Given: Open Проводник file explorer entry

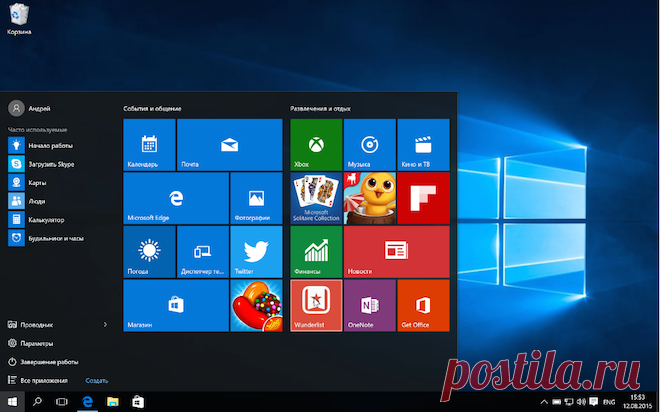Looking at the screenshot, I should 30,324.
